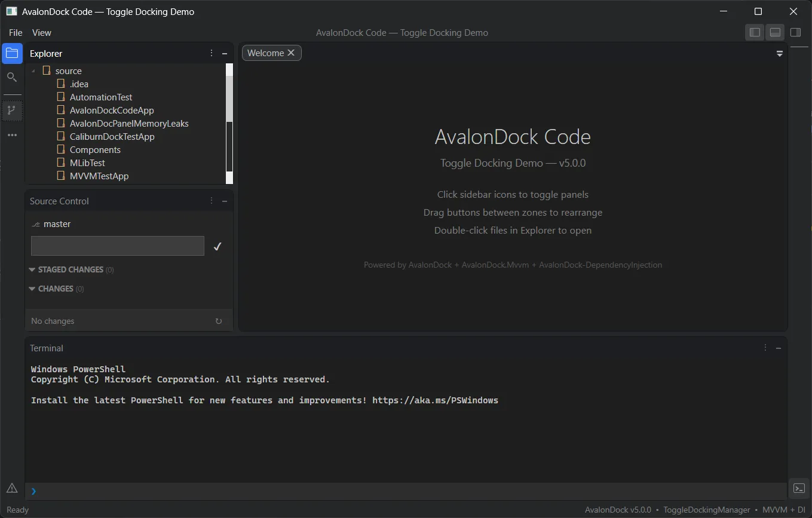Image resolution: width=812 pixels, height=518 pixels.
Task: Collapse CHANGES section
Action: 32,289
